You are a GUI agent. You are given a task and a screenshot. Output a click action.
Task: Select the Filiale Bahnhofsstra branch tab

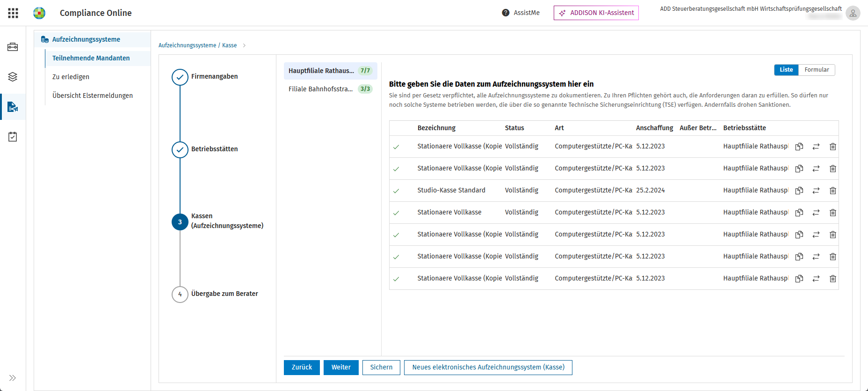coord(330,89)
